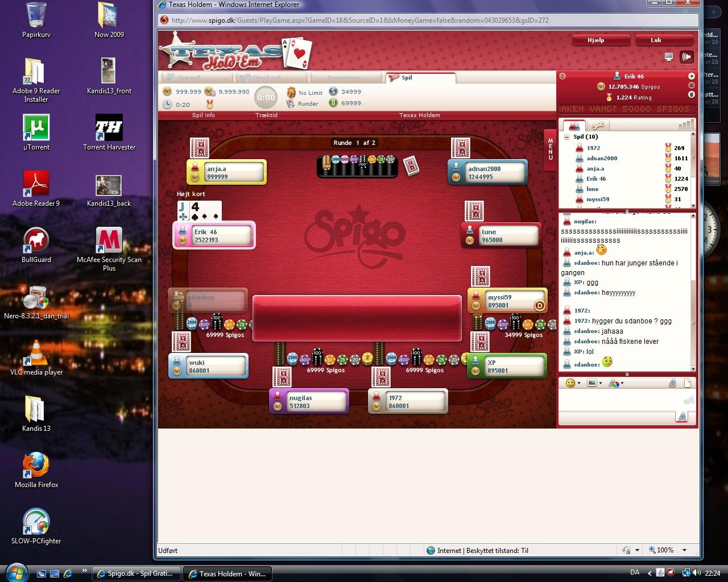Toggle the sound speaker icon
The width and height of the screenshot is (728, 582).
point(687,57)
